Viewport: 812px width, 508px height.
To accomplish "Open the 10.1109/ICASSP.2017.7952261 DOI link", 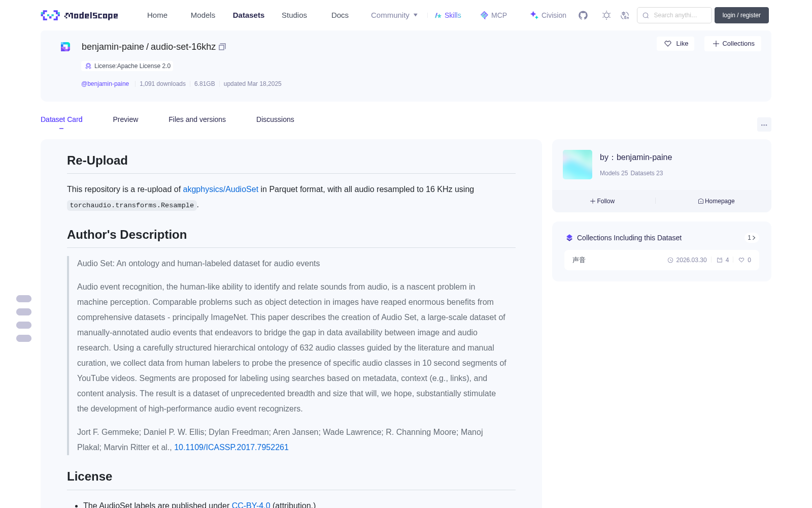I will [x=231, y=447].
